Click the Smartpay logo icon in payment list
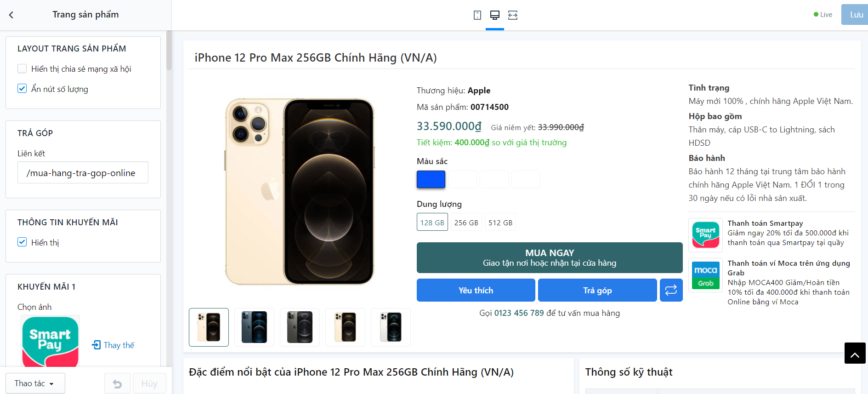This screenshot has width=868, height=394. click(705, 234)
